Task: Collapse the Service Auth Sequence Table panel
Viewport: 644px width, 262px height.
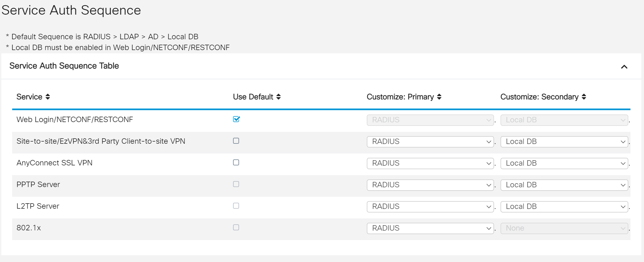Action: [x=624, y=67]
